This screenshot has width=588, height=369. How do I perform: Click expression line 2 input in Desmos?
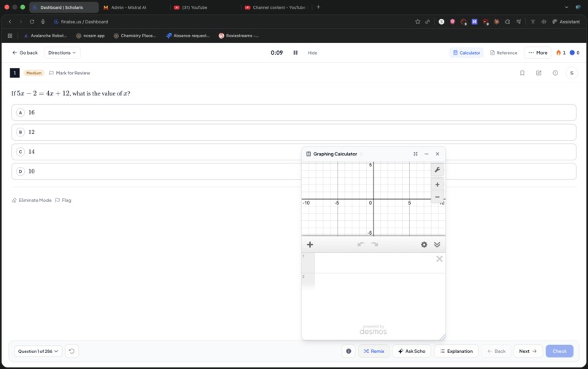pyautogui.click(x=380, y=281)
